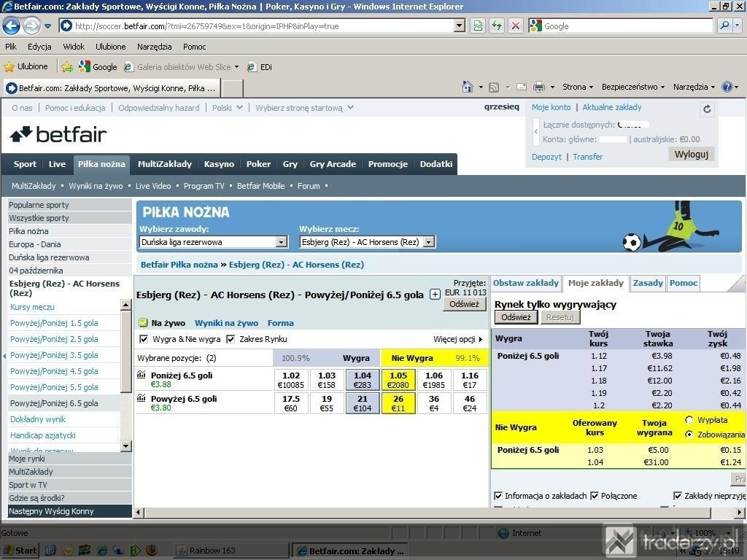Click the sidebar scrollbar down arrow

click(x=125, y=446)
